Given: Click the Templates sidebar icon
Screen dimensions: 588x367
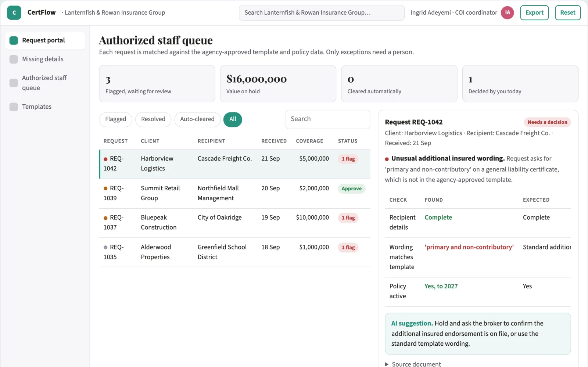Looking at the screenshot, I should click(x=14, y=107).
